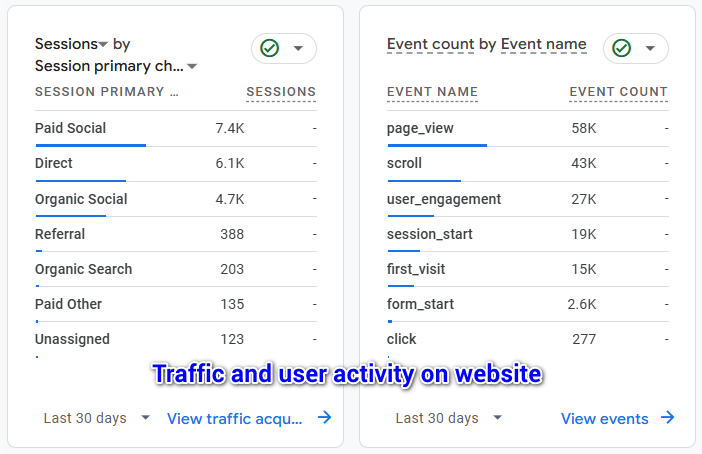Click the arrow icon next to View events
The height and width of the screenshot is (454, 702).
tap(667, 418)
